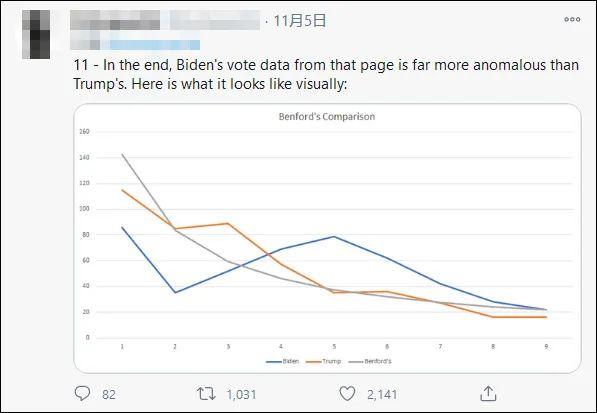
Task: Click the Biden legend entry in chart
Action: pyautogui.click(x=283, y=361)
